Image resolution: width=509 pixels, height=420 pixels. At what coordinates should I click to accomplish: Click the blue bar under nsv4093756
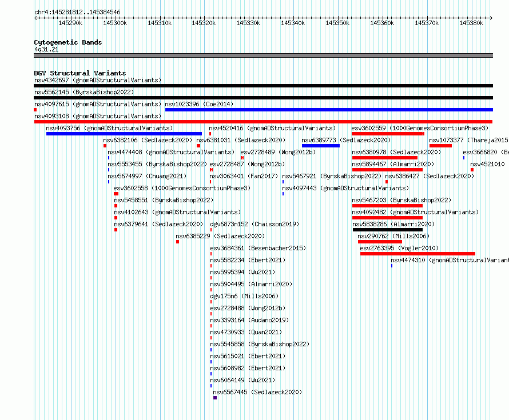click(x=124, y=134)
